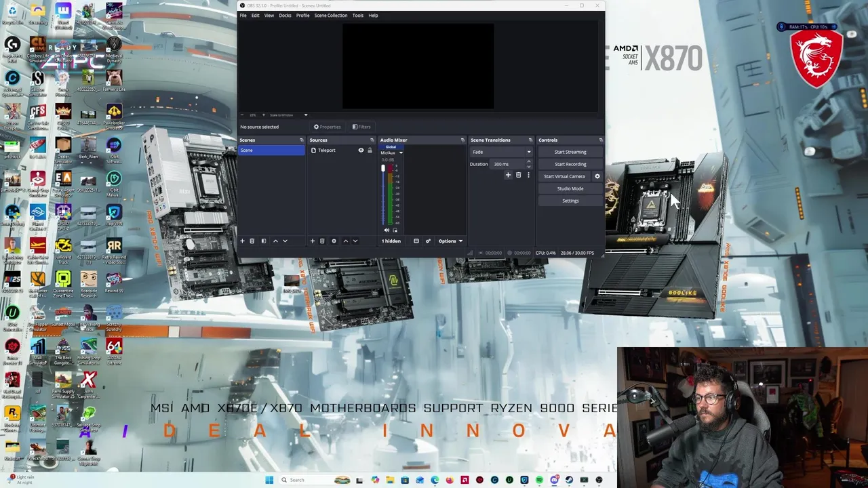Click Start Streaming button
868x488 pixels.
[570, 152]
